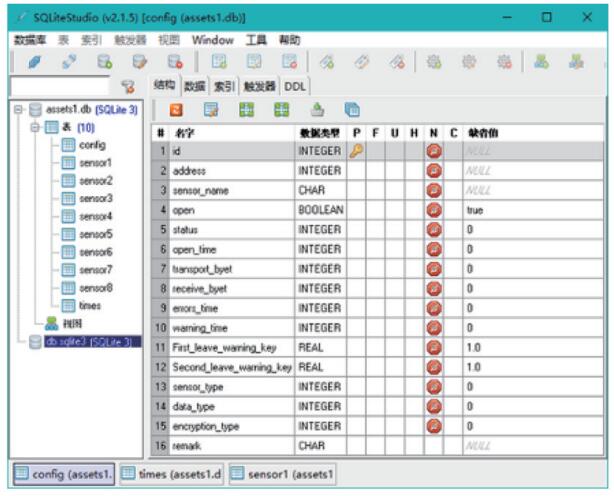This screenshot has height=496, width=614.
Task: Click the edit trigger gear icon
Action: pos(469,62)
